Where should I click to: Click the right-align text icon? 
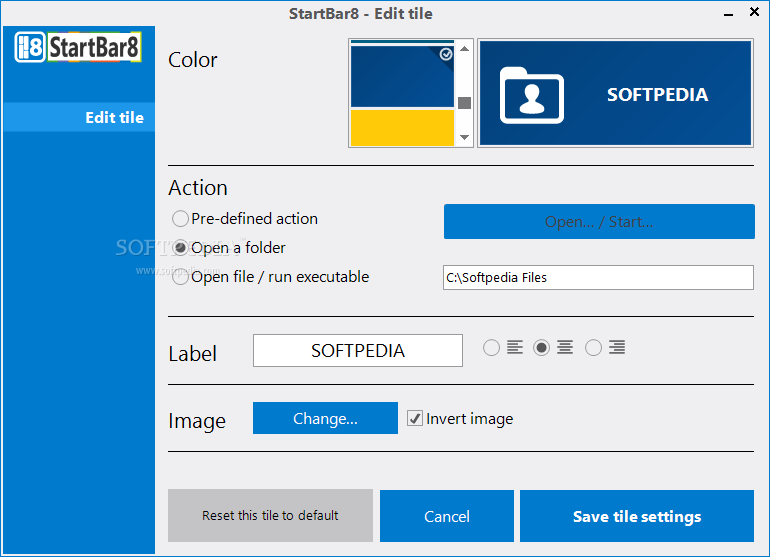[x=617, y=347]
